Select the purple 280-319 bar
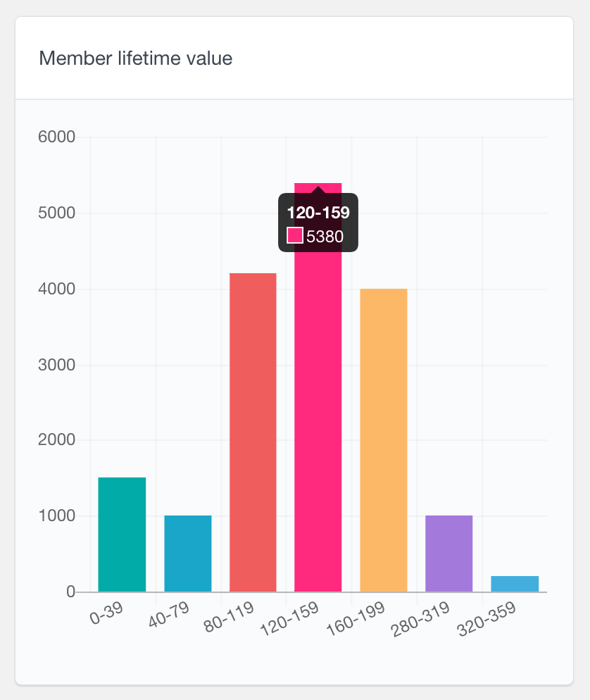Screen dimensions: 590x700 449,554
